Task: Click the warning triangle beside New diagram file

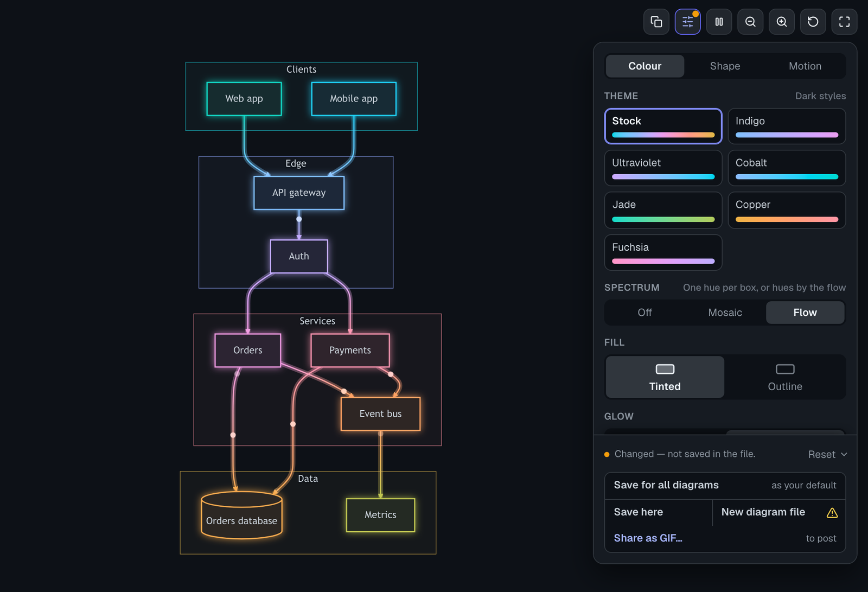Action: (x=832, y=513)
